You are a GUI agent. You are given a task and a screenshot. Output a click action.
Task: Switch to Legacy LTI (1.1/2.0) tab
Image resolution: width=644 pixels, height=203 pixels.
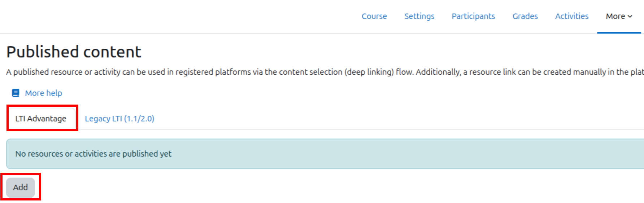[119, 119]
